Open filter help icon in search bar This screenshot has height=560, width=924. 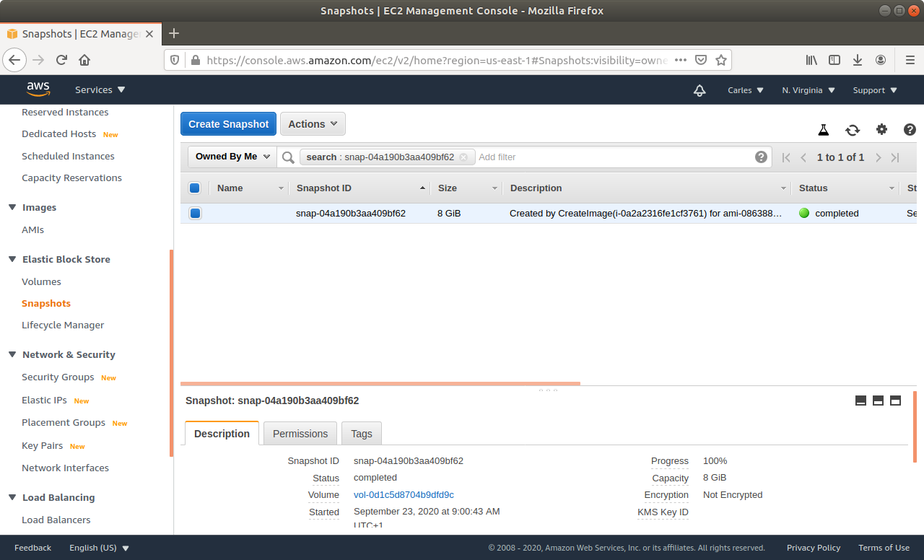click(761, 157)
